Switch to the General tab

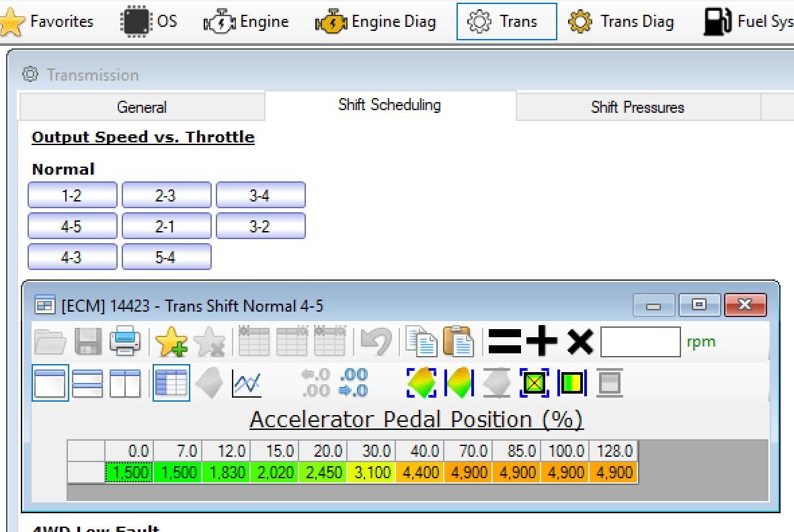tap(141, 107)
